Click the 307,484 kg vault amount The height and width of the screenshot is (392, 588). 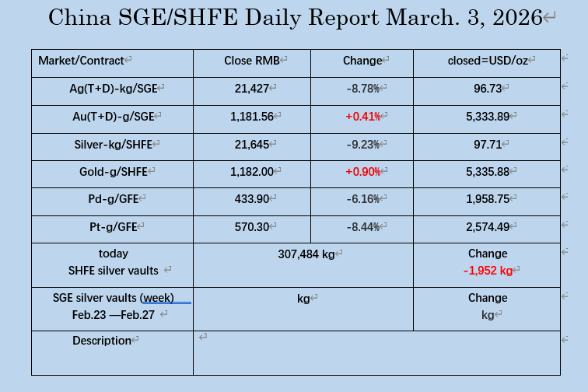point(306,254)
